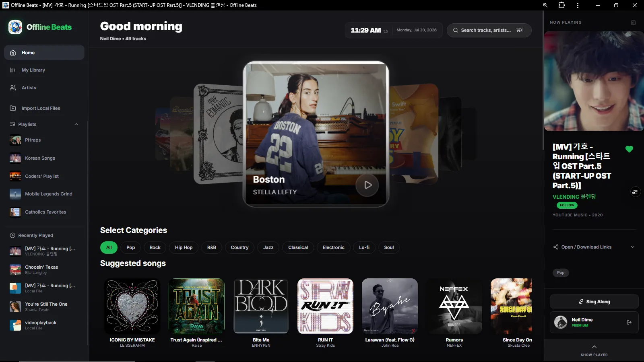The width and height of the screenshot is (644, 362).
Task: Expand the Show Player chevron
Action: [x=594, y=347]
